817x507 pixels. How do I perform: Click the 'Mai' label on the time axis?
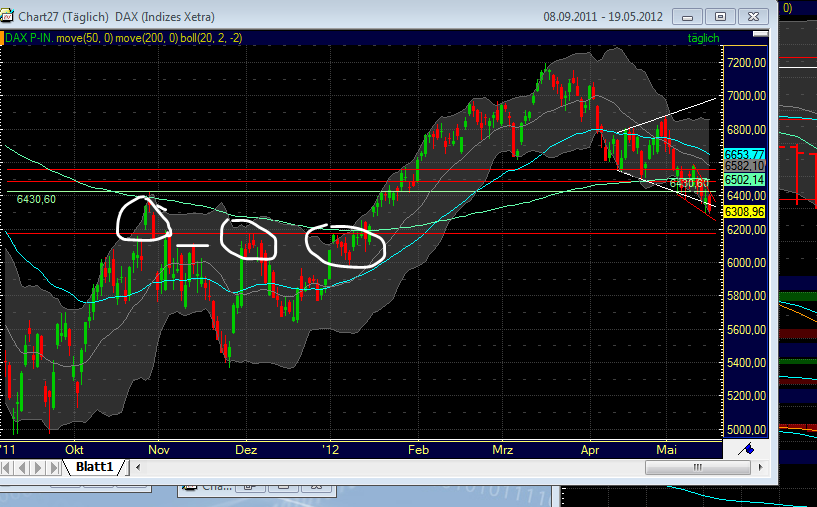pyautogui.click(x=666, y=450)
